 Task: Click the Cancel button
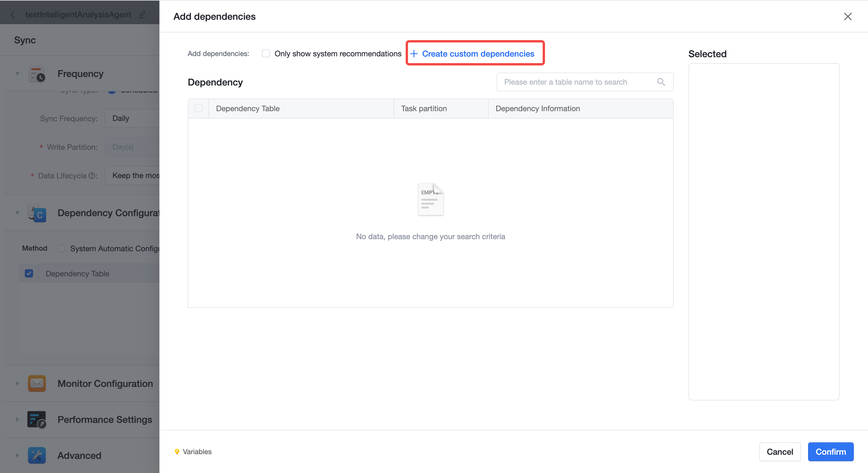click(x=780, y=452)
